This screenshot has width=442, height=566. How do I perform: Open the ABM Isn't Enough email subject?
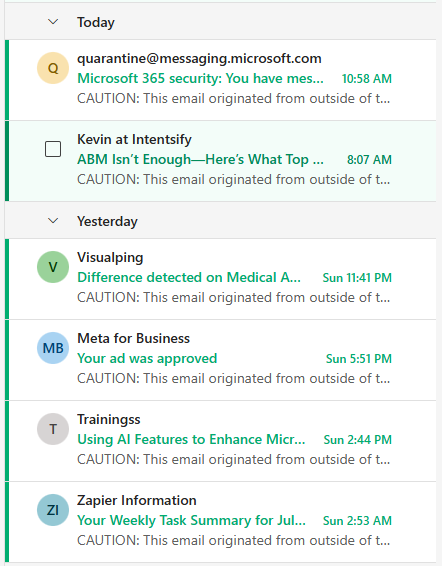pyautogui.click(x=200, y=159)
